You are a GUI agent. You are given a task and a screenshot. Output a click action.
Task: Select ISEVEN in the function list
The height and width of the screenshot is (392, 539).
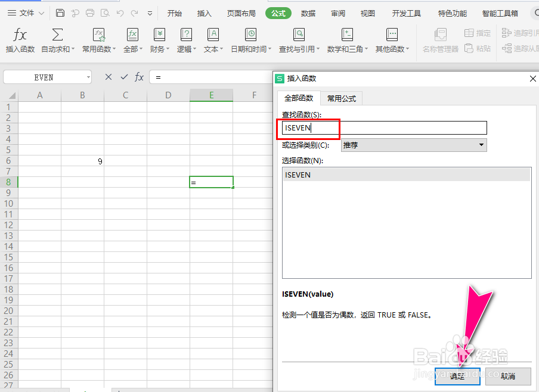[x=407, y=175]
